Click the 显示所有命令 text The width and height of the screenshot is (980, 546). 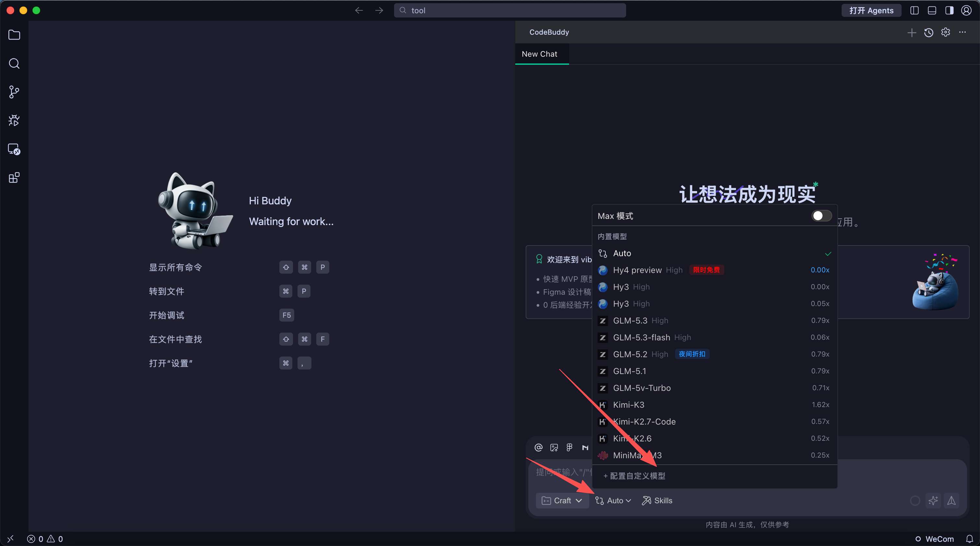[x=175, y=267]
